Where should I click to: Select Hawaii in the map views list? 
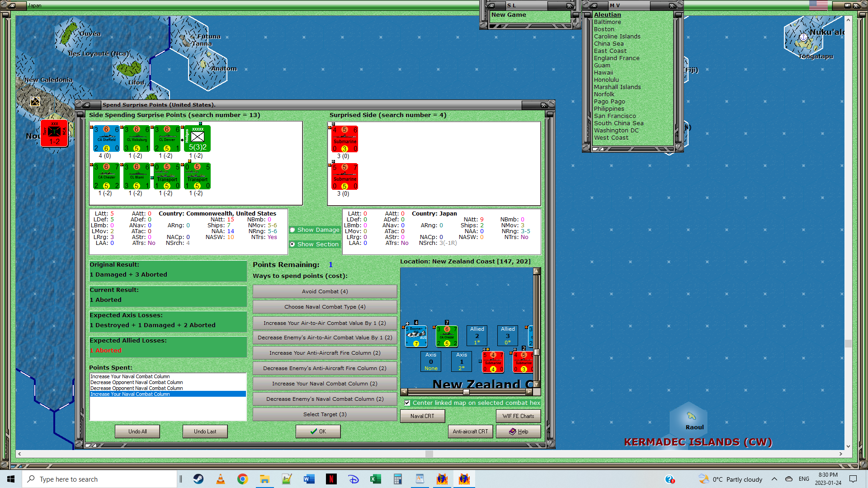pos(603,72)
